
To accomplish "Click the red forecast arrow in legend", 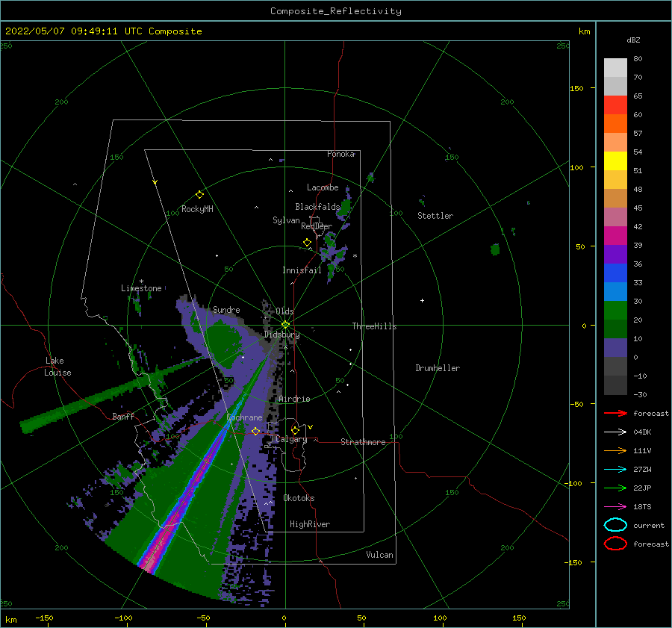I will pyautogui.click(x=615, y=413).
